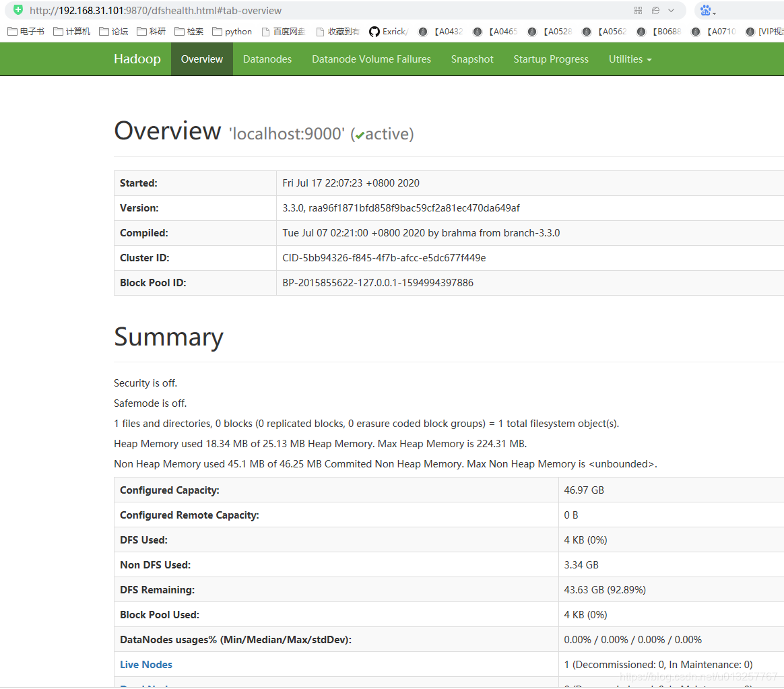Go to the Snapshot tab
Screen dimensions: 784x689
coord(472,59)
